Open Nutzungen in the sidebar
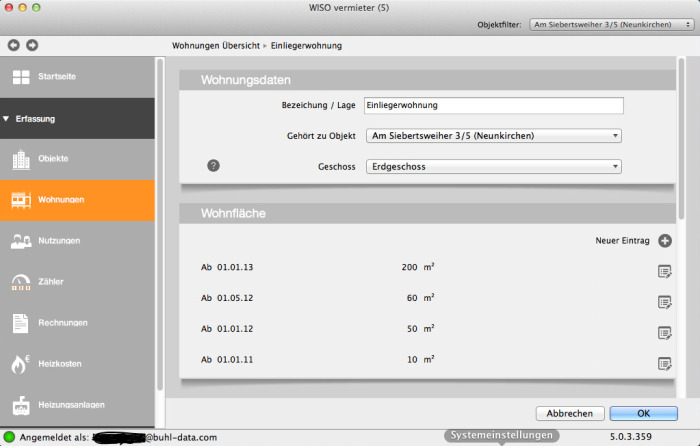The width and height of the screenshot is (700, 446). click(x=77, y=241)
